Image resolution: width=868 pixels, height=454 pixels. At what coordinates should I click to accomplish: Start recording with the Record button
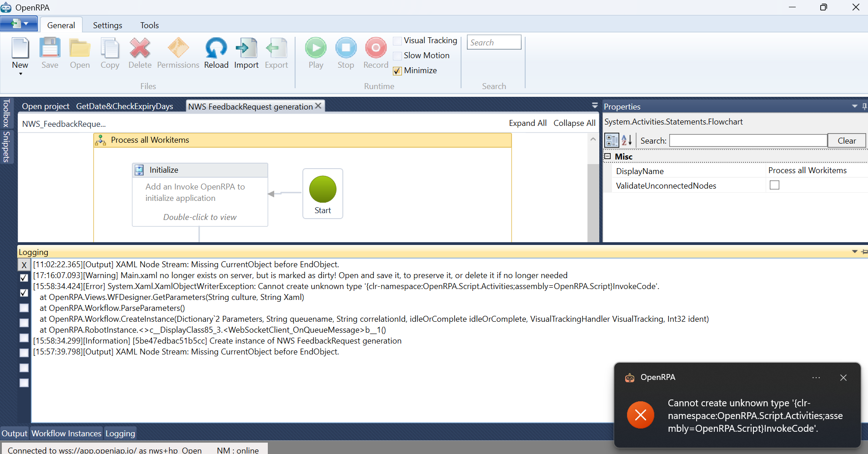point(376,48)
